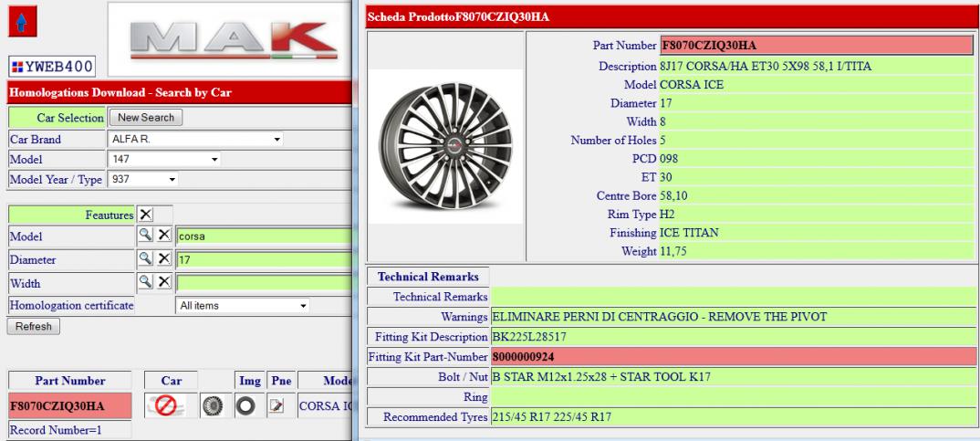Open the Model 147 dropdown

tap(164, 160)
